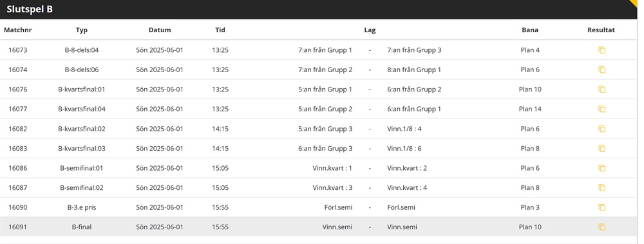The image size is (644, 244).
Task: Open result icon for the B-final row
Action: pyautogui.click(x=601, y=227)
